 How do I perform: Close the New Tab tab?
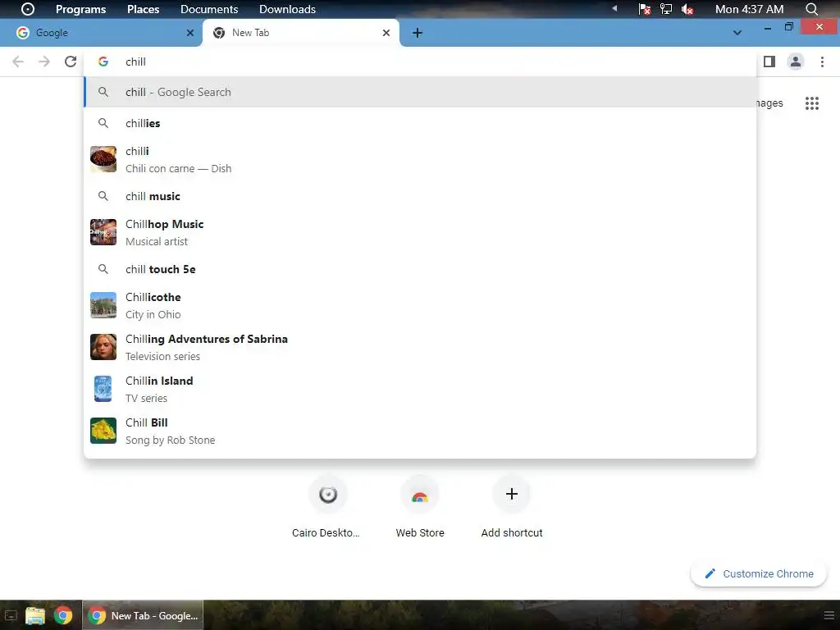pos(386,33)
